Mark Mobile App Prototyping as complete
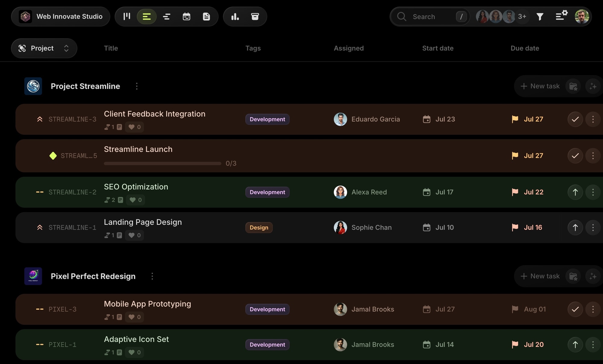This screenshot has height=364, width=603. 575,309
